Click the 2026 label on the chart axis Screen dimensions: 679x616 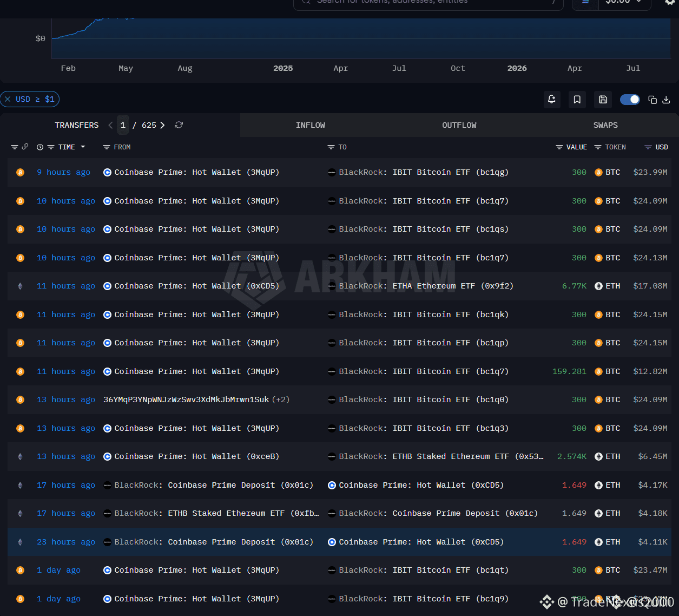pyautogui.click(x=517, y=68)
